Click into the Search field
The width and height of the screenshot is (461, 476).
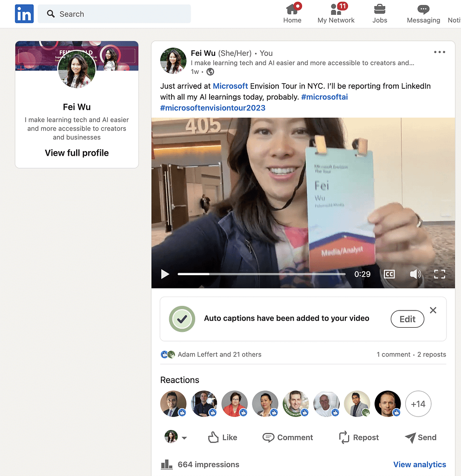coord(114,13)
